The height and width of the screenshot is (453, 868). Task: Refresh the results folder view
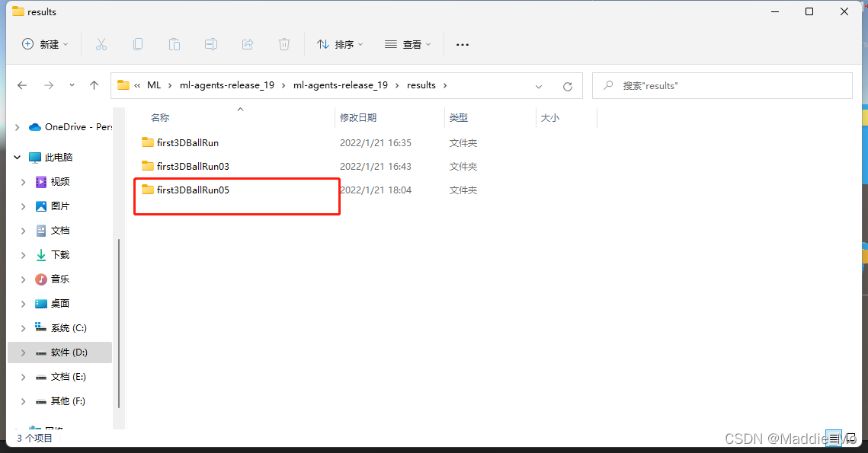(568, 86)
